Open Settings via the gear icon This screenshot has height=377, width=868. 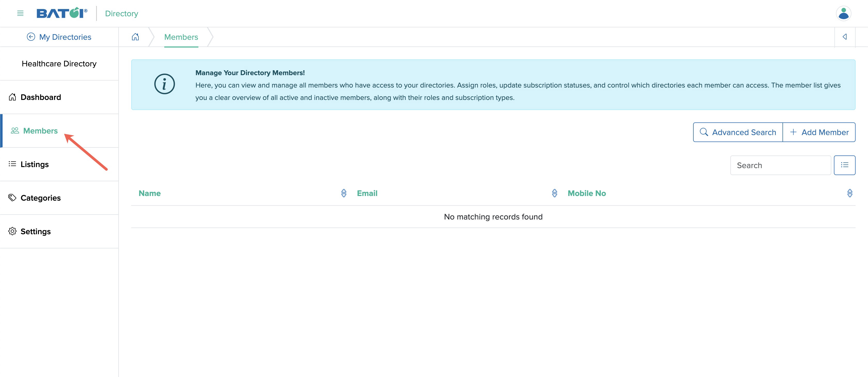[x=12, y=231]
